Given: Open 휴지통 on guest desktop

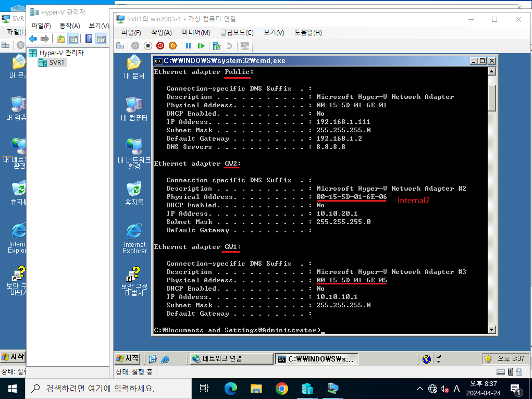Looking at the screenshot, I should [134, 193].
